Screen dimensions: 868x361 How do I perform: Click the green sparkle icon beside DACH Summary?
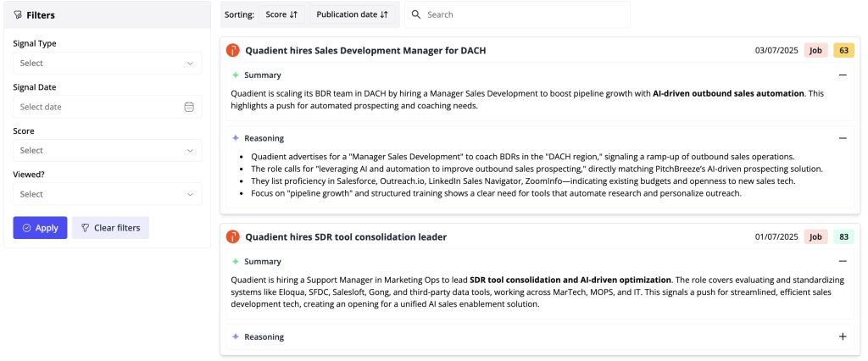coord(236,75)
